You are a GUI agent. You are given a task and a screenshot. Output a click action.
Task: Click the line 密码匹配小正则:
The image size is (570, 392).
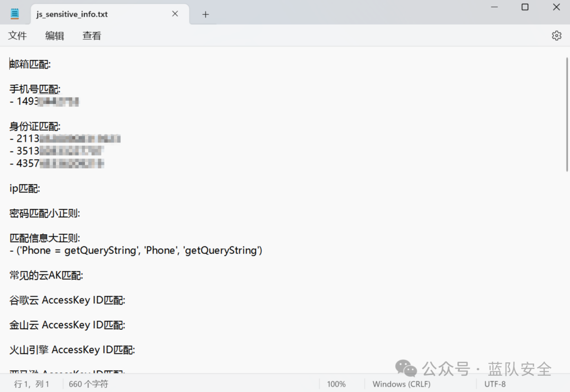45,213
